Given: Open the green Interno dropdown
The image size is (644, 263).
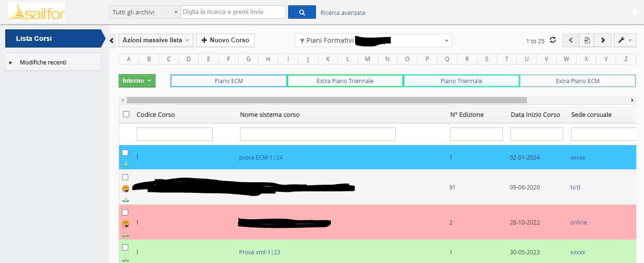Looking at the screenshot, I should click(x=137, y=81).
